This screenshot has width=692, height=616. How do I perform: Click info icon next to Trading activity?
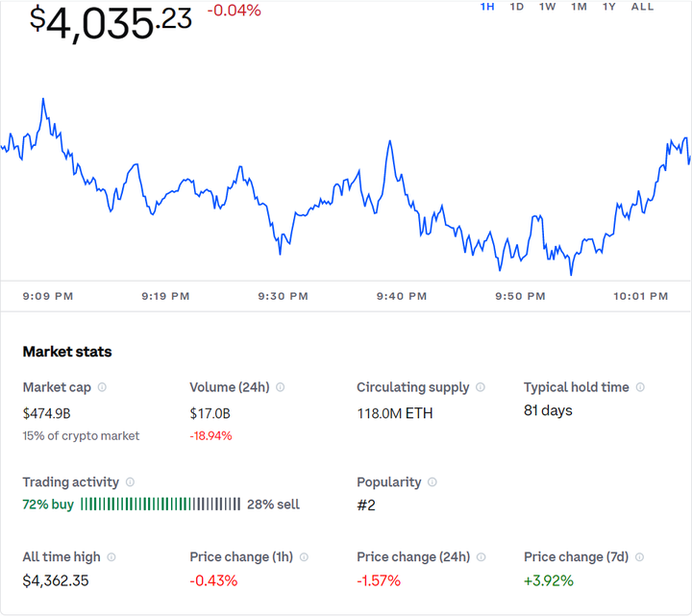click(130, 482)
